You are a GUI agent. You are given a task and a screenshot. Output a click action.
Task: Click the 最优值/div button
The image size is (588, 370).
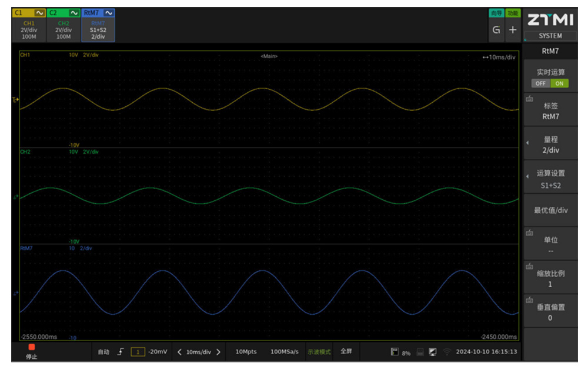click(550, 210)
